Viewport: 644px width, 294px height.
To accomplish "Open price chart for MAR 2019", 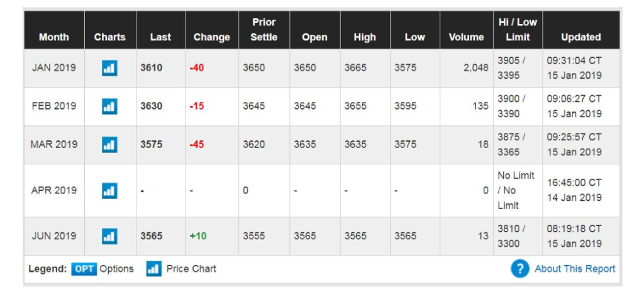I will 109,144.
